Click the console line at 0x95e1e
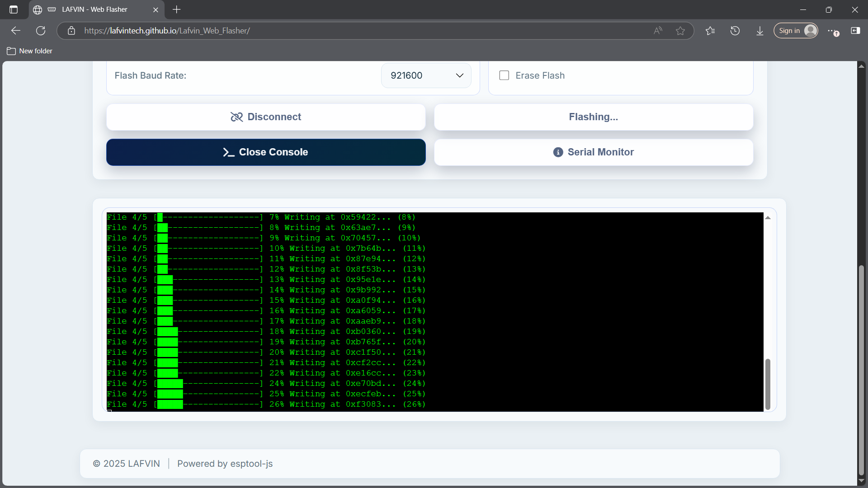 click(266, 280)
